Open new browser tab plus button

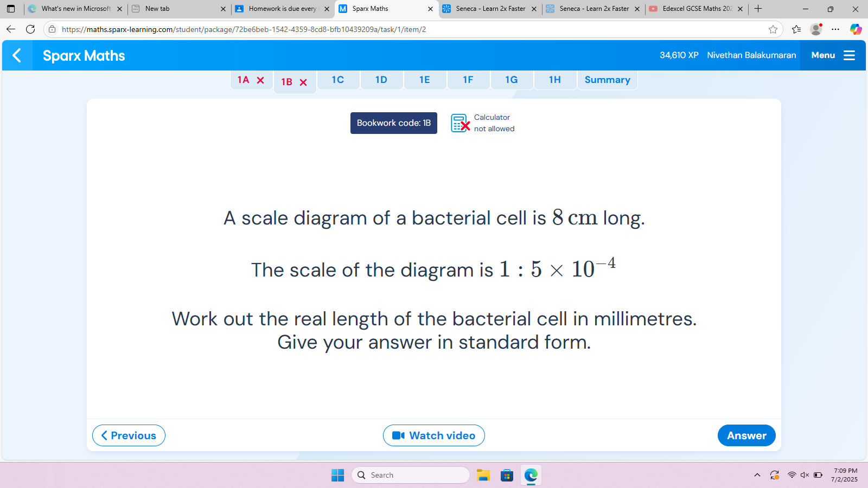coord(758,9)
